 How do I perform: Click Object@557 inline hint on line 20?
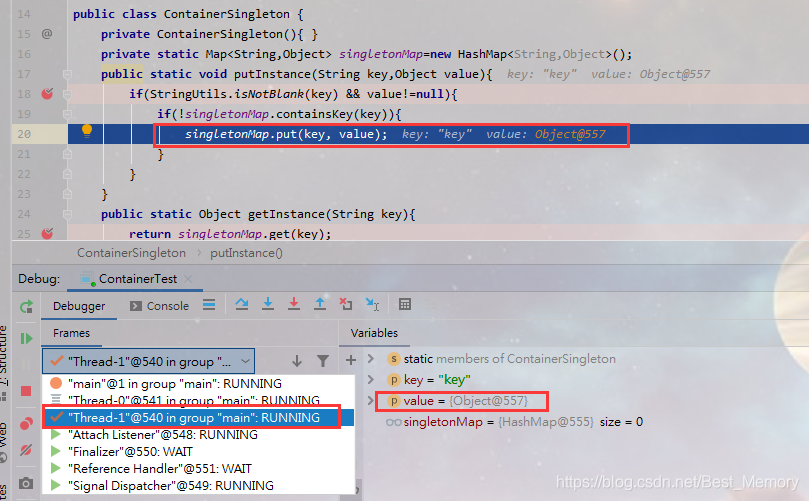pos(570,134)
